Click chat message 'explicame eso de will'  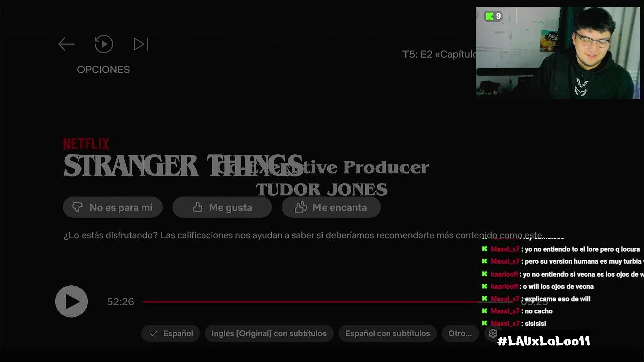coord(557,299)
